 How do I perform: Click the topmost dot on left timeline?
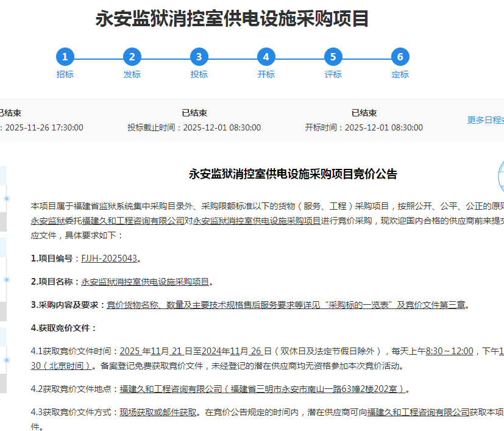(x=7, y=199)
